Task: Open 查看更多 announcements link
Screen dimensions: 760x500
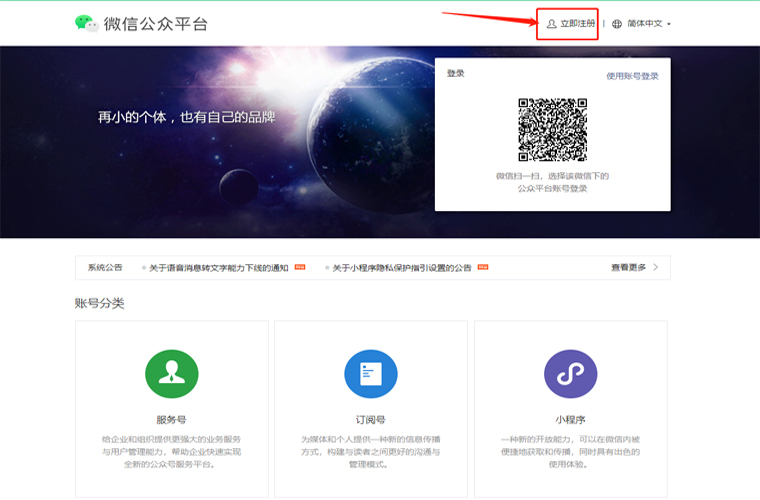Action: click(x=629, y=267)
